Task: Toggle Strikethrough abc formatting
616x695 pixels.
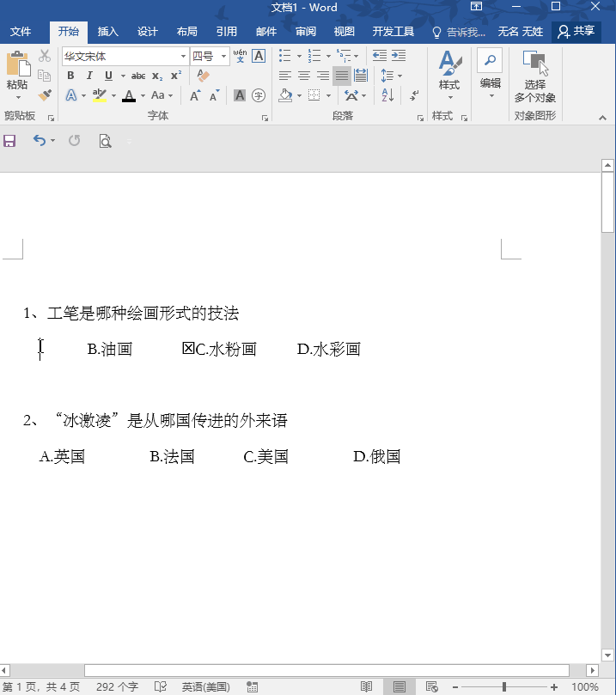Action: coord(138,76)
